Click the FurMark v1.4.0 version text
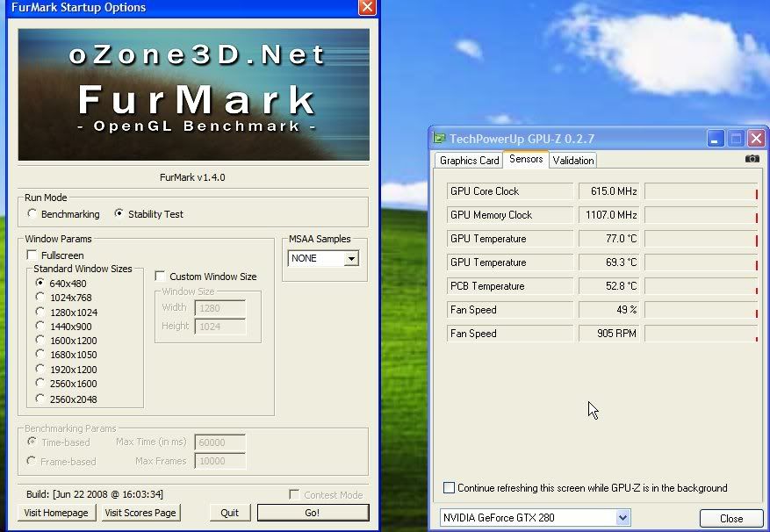Screen dimensions: 770x532 192,177
